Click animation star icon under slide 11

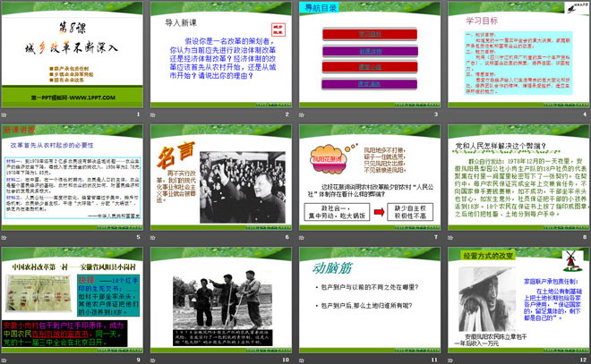302,360
